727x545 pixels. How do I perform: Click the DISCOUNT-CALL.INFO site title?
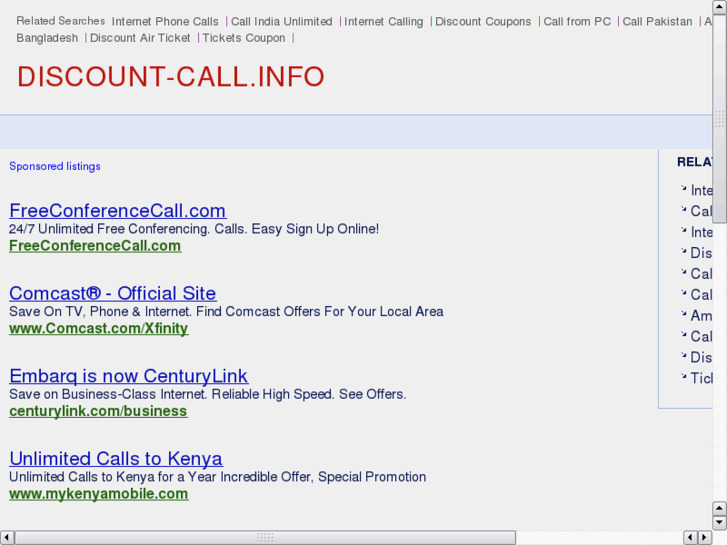171,77
